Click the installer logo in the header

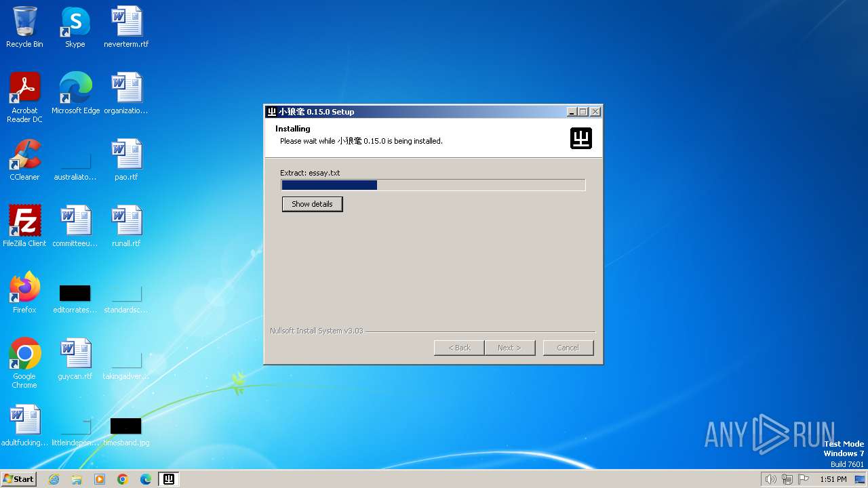point(581,138)
